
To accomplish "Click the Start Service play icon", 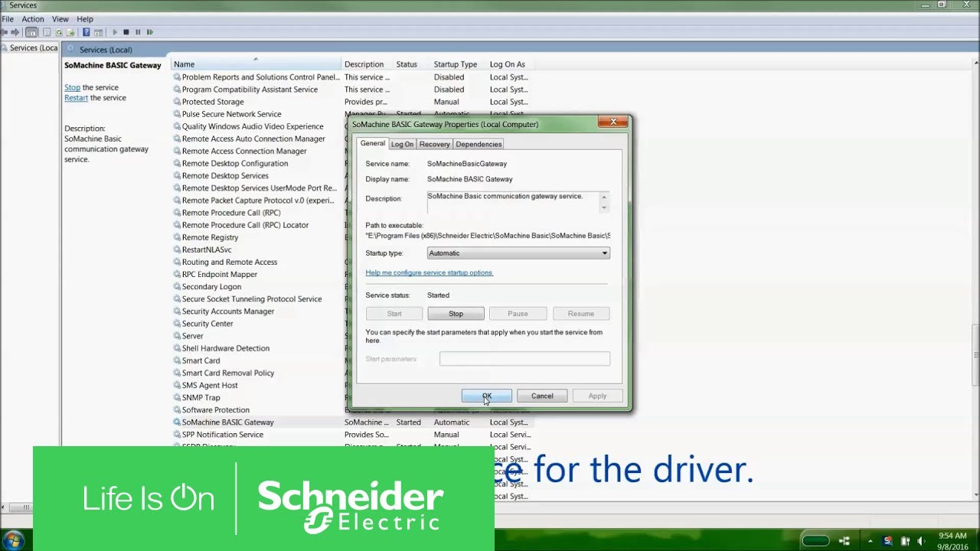I will 115,32.
